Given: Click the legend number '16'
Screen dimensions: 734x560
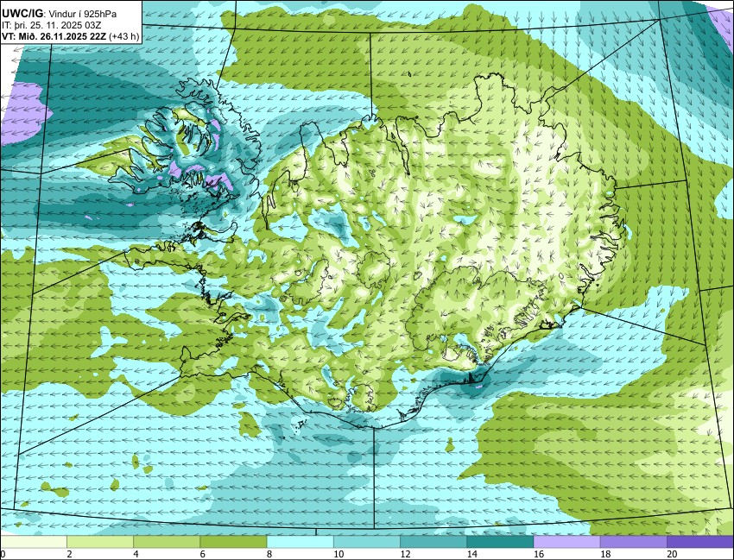Looking at the screenshot, I should pyautogui.click(x=538, y=554).
